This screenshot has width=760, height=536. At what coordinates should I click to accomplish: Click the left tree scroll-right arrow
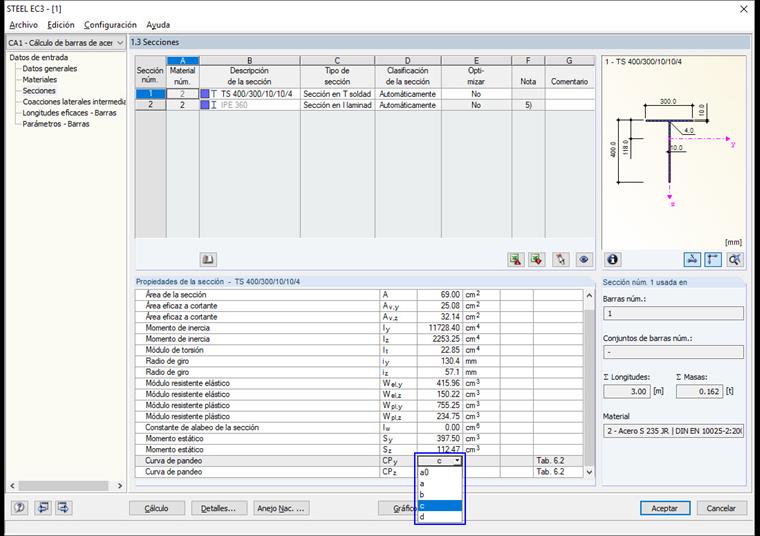(x=120, y=486)
